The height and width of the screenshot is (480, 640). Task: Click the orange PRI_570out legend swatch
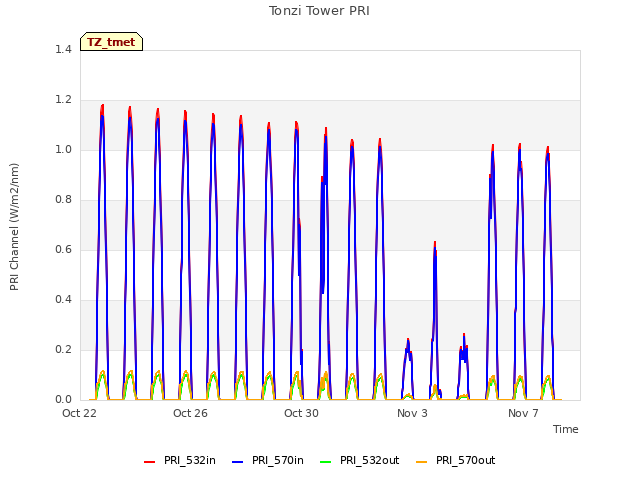[422, 461]
